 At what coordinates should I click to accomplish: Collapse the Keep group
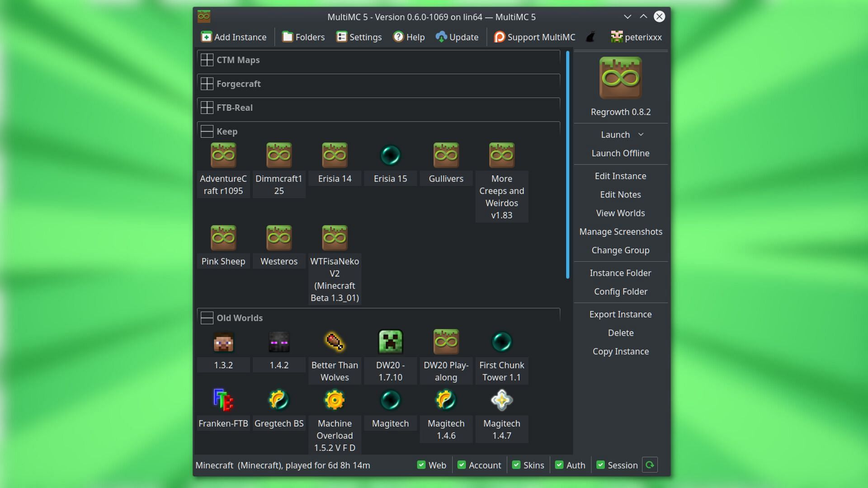206,131
